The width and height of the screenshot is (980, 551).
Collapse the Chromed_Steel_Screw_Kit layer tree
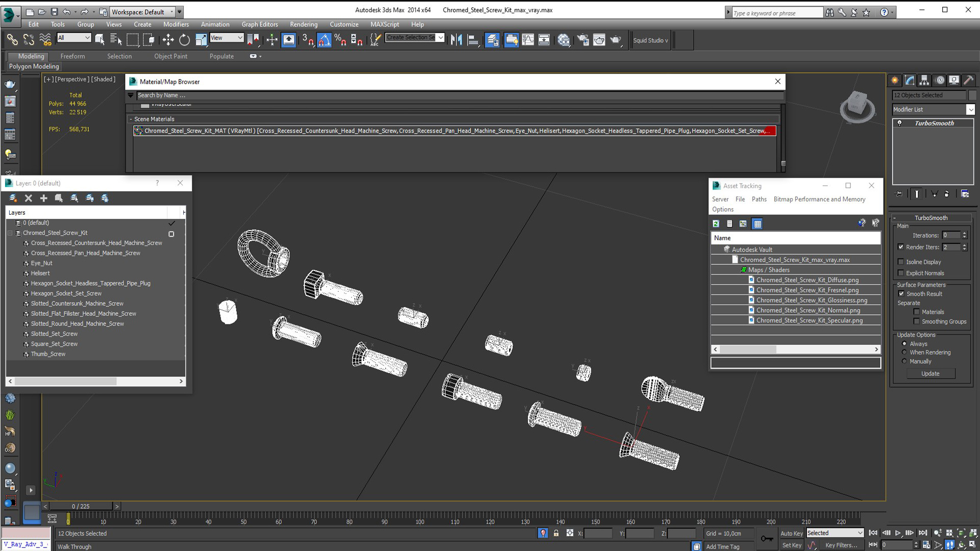point(10,233)
